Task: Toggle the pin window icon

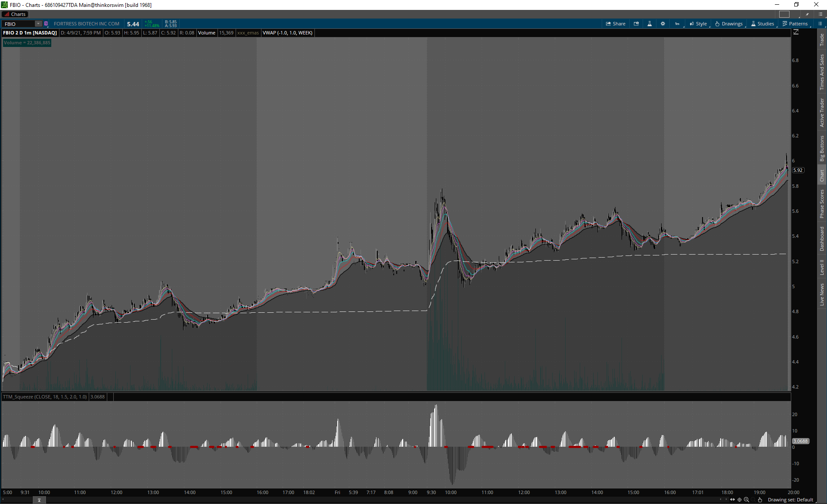Action: (x=807, y=14)
